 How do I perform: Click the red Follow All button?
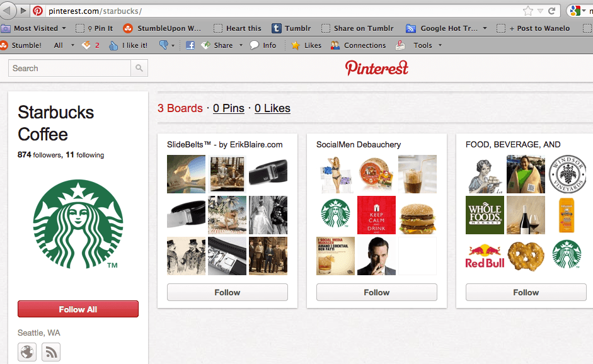pyautogui.click(x=78, y=309)
